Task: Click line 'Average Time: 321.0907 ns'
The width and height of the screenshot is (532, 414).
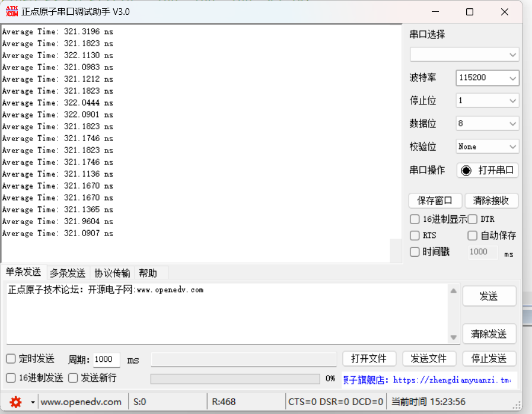Action: coord(58,234)
